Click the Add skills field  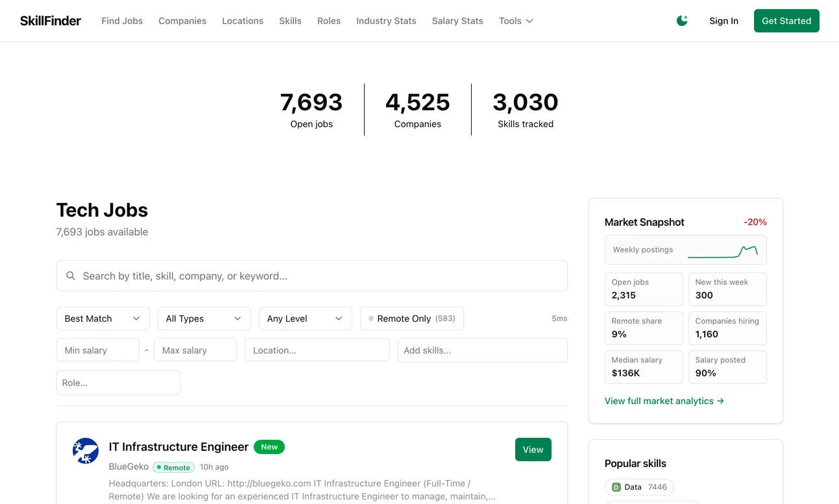[483, 350]
